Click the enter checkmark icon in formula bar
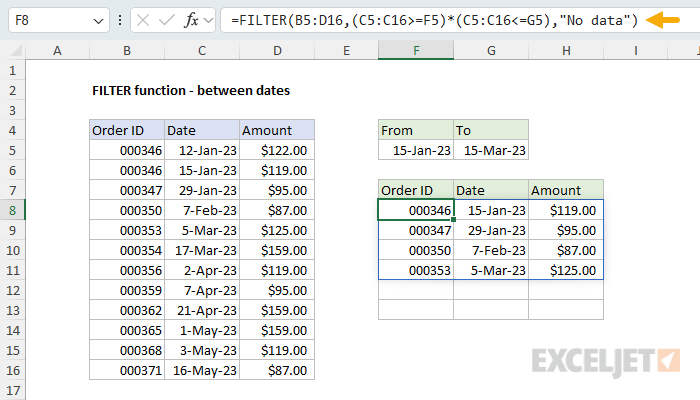This screenshot has height=400, width=700. pos(167,21)
